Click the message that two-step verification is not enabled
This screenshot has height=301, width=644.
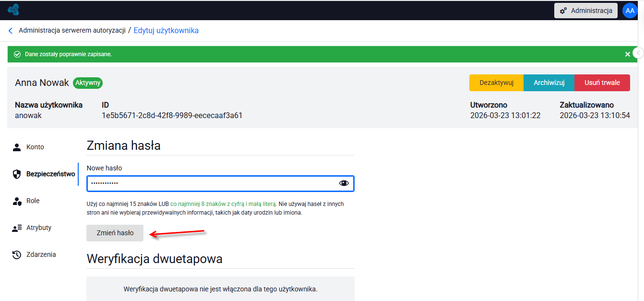click(x=221, y=289)
